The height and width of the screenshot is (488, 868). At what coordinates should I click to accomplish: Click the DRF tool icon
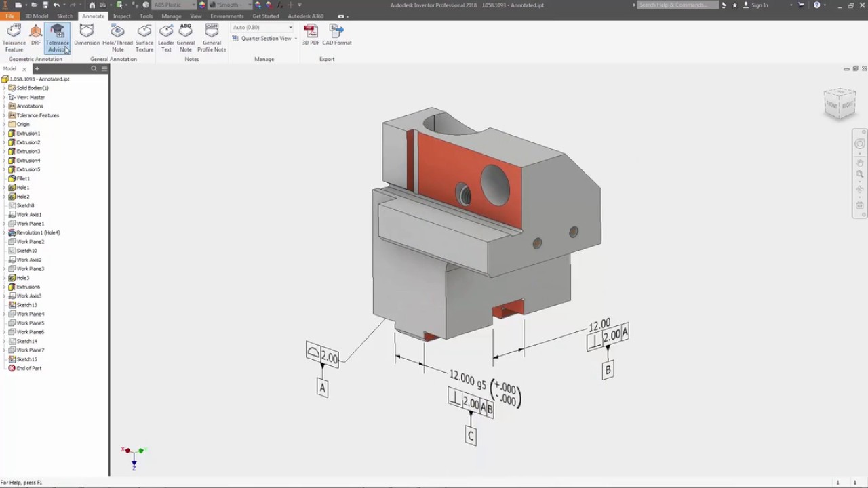(36, 31)
